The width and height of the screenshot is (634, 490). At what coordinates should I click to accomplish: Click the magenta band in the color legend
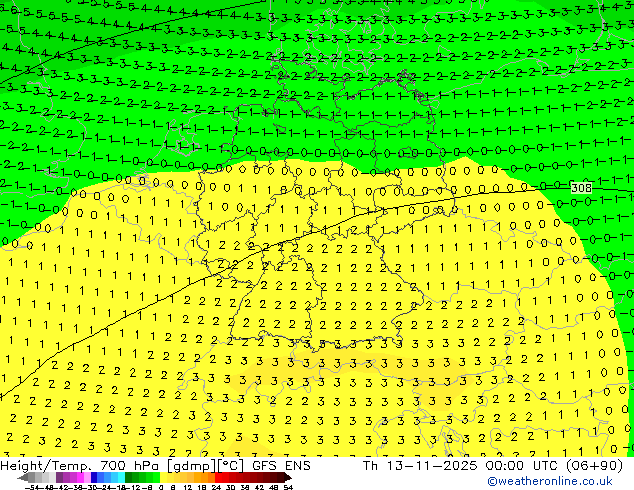80,477
